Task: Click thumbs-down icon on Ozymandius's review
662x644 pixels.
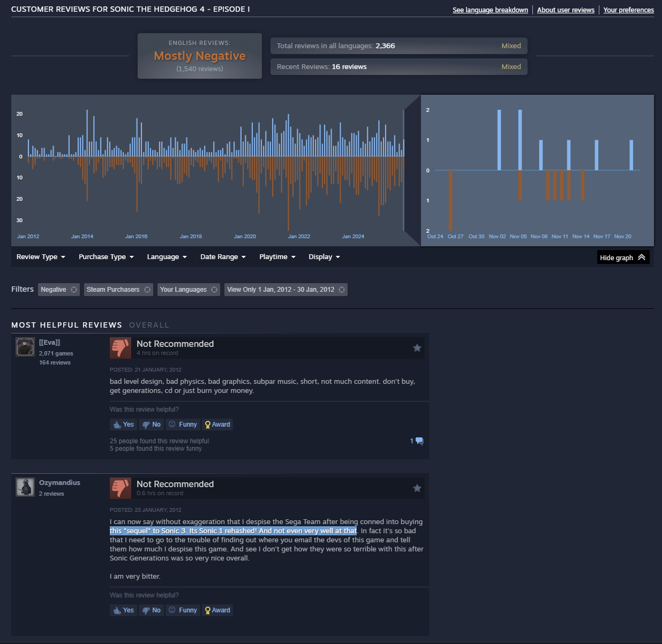Action: [x=121, y=488]
